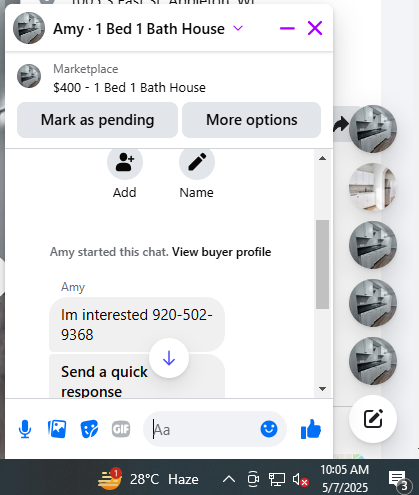
Task: Open the bright kitchen chat head
Action: tap(373, 187)
